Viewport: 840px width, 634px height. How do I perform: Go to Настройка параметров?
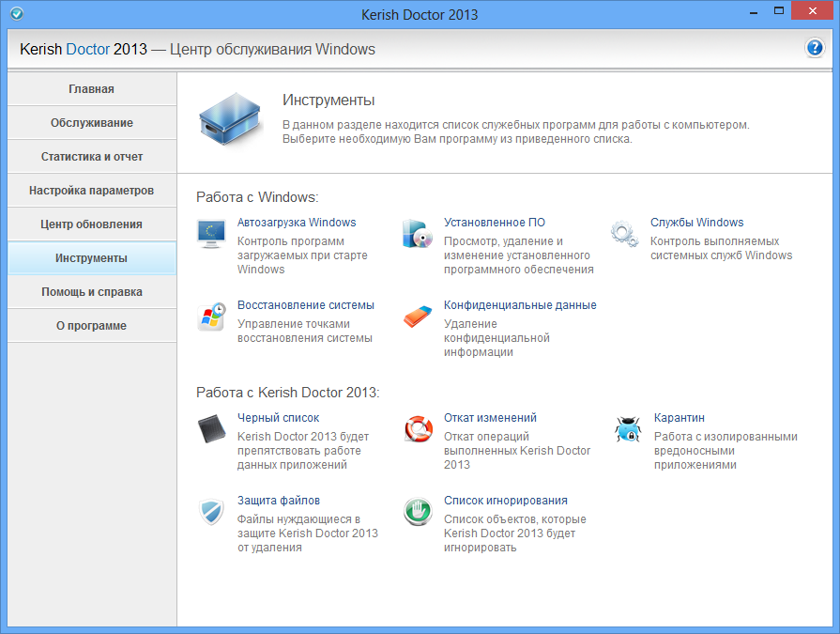point(92,191)
